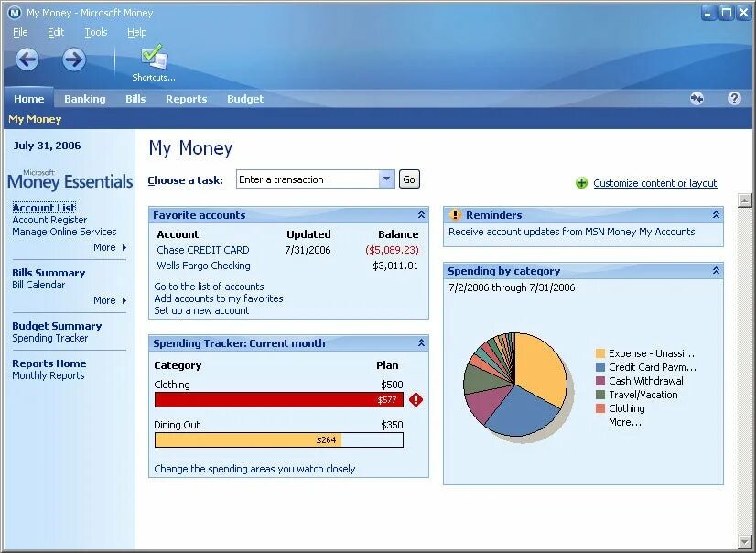Screen dimensions: 756x553
Task: Click the spending pie chart
Action: pos(515,385)
